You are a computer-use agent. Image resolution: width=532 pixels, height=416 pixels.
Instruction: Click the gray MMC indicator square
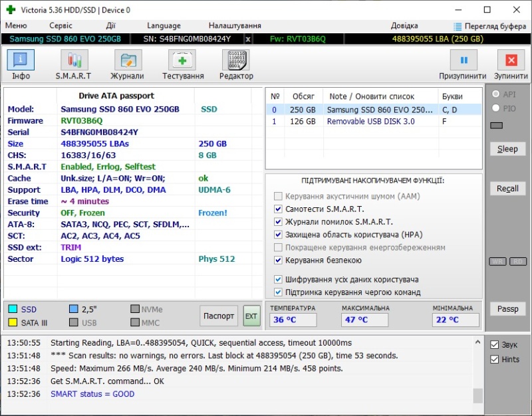coord(135,322)
